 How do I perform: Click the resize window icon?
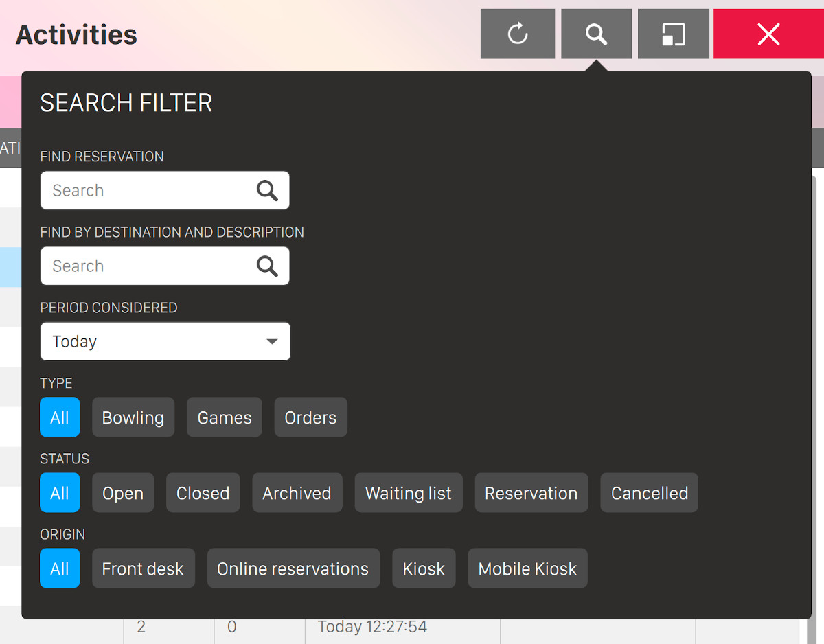pos(673,34)
